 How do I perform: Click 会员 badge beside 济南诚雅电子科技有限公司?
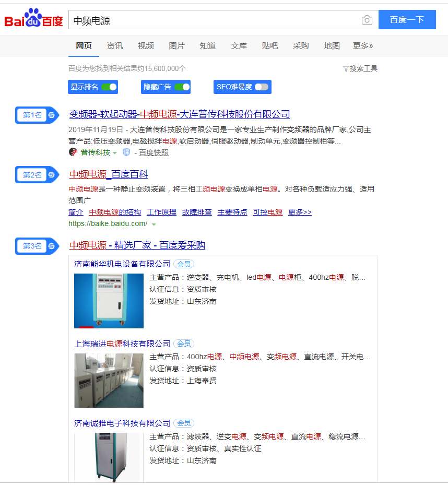click(184, 423)
